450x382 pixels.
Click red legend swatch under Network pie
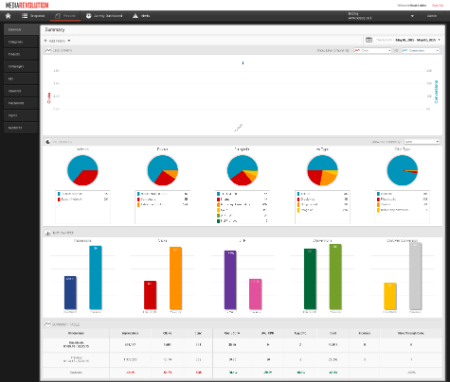tap(59, 199)
